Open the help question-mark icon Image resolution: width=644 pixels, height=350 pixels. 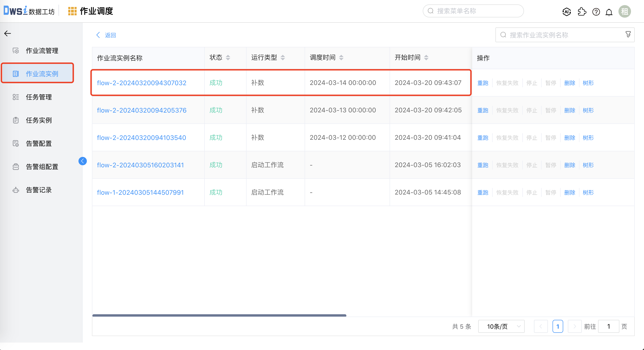click(596, 12)
